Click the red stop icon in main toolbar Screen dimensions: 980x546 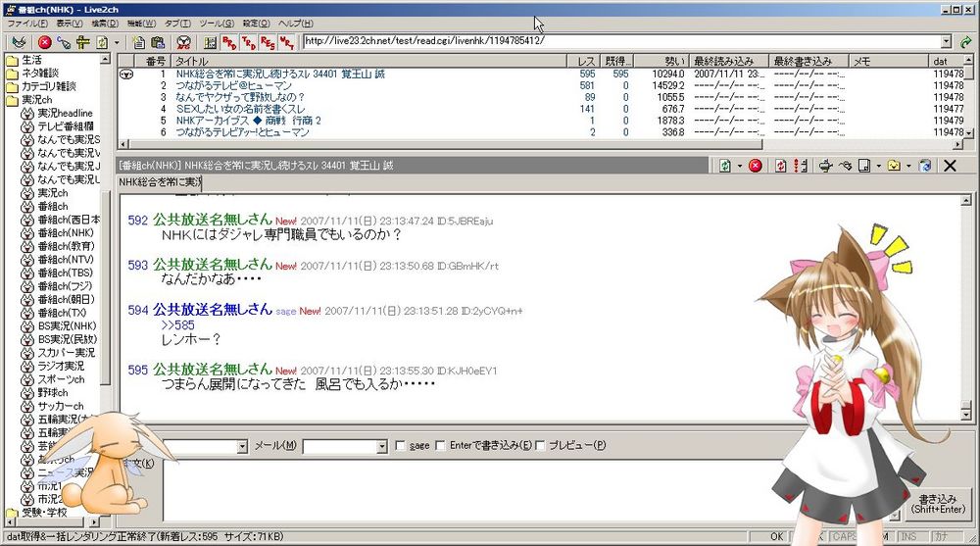(44, 42)
